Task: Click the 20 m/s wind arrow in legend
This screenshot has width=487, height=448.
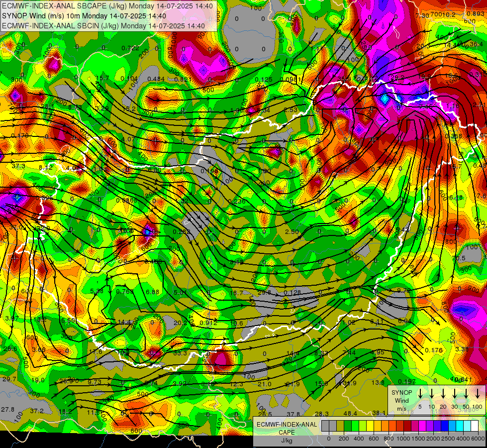Action: coord(443,393)
